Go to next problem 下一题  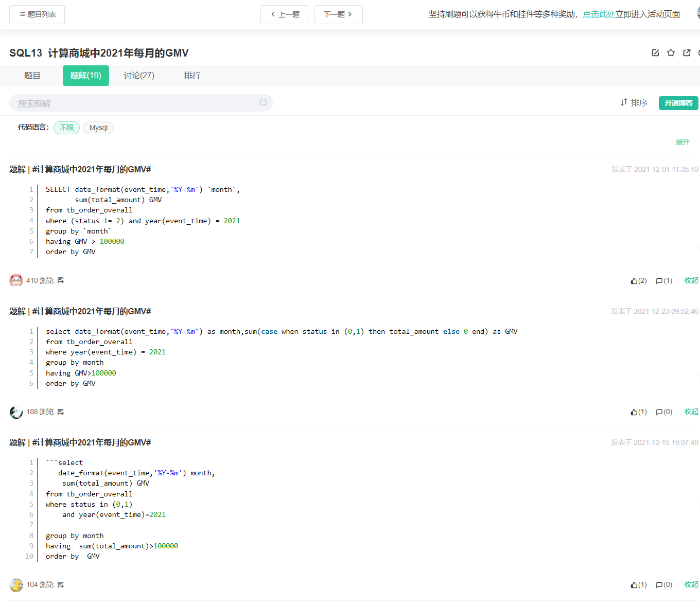point(338,14)
